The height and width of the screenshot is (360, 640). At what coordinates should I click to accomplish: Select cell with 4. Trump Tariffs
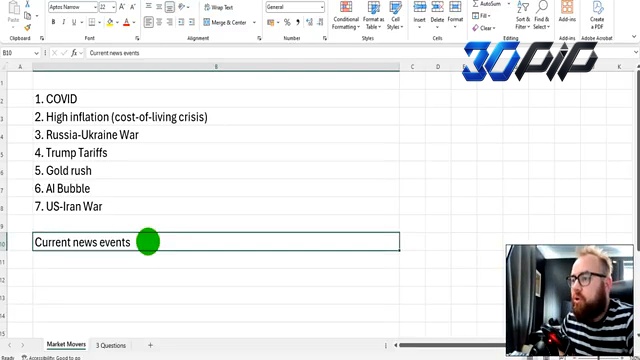point(216,153)
